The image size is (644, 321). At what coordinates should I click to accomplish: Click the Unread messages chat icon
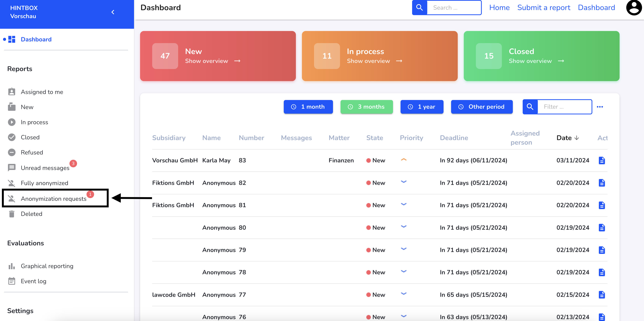(x=12, y=168)
